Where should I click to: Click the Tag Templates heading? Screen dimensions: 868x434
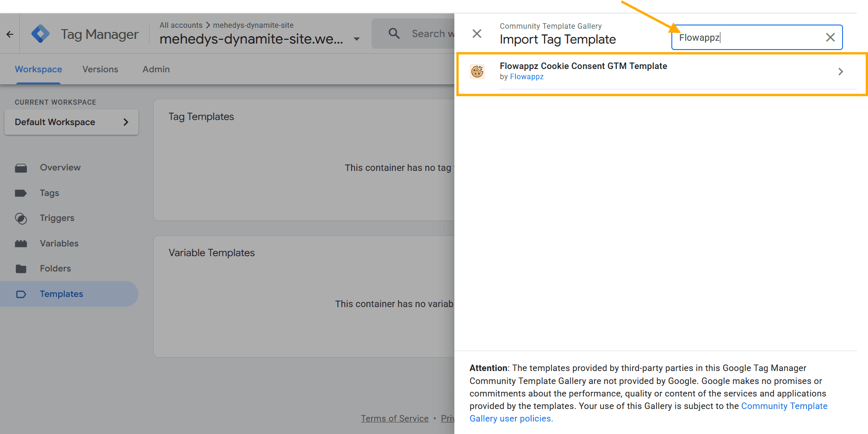[x=201, y=117]
